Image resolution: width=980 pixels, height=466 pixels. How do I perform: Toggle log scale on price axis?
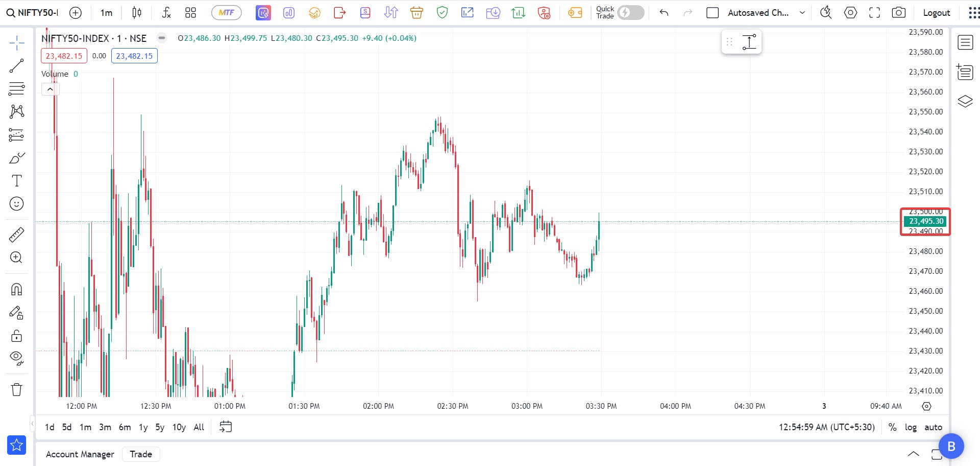click(911, 427)
